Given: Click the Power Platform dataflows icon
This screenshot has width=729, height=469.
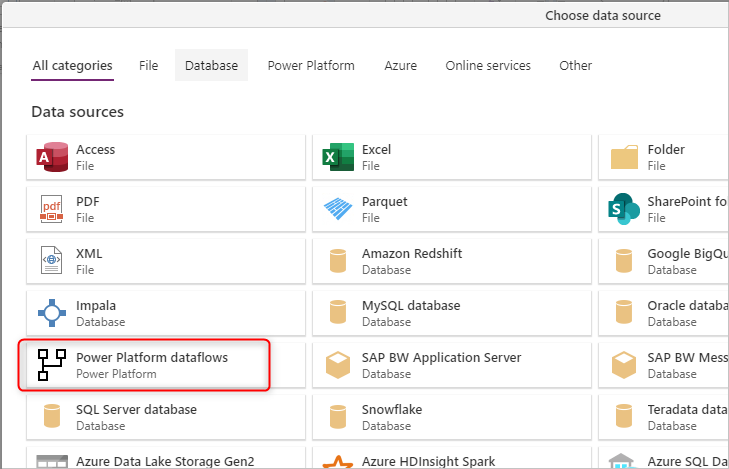Looking at the screenshot, I should point(52,365).
